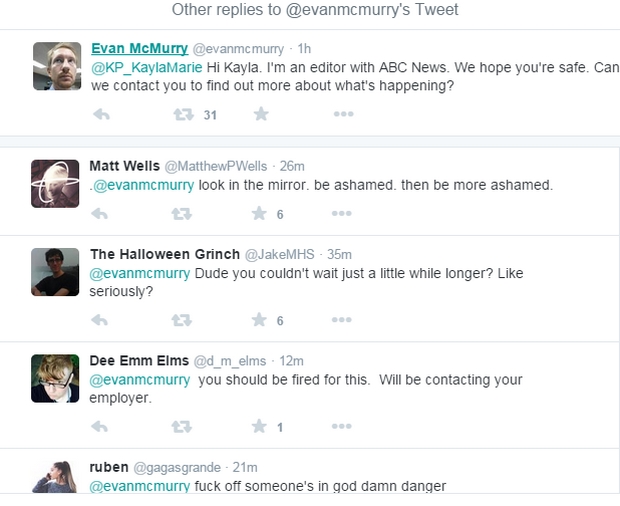
Task: Reply to Evan McMurry's tweet
Action: (x=100, y=115)
